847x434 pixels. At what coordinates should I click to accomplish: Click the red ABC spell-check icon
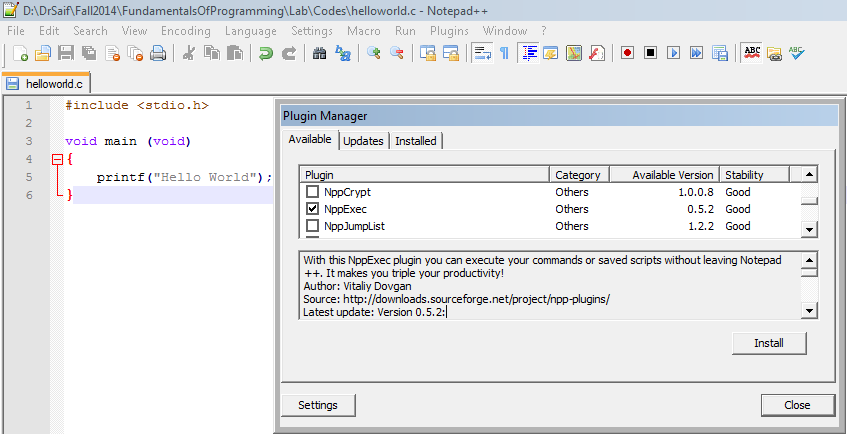[751, 53]
